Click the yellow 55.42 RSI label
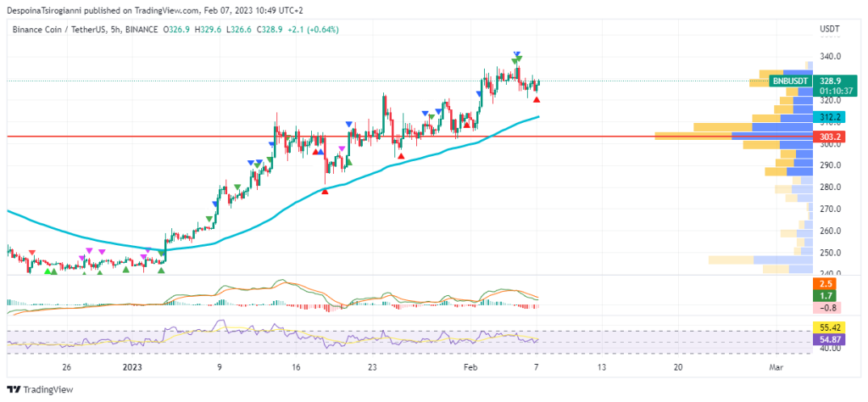Image resolution: width=868 pixels, height=402 pixels. 829,327
